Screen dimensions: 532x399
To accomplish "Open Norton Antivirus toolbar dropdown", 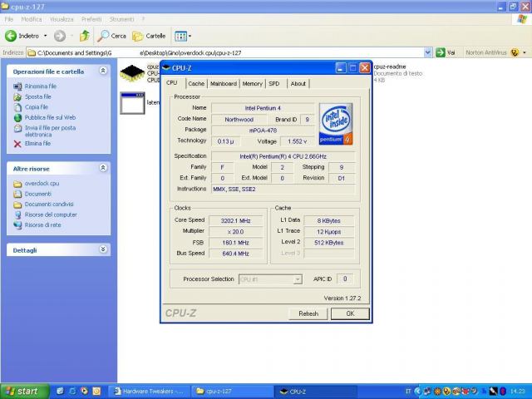I will (525, 52).
